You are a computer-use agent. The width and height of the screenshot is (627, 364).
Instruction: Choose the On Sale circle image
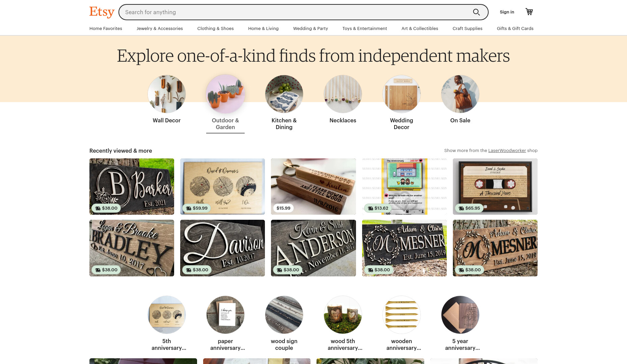460,94
